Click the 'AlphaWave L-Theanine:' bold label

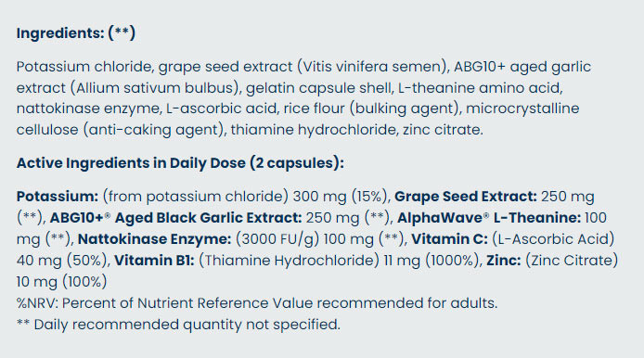pos(489,218)
